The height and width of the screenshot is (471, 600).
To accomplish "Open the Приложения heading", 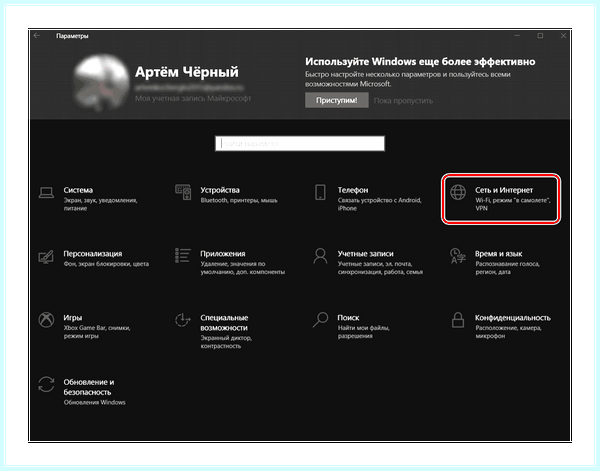I will (x=223, y=254).
